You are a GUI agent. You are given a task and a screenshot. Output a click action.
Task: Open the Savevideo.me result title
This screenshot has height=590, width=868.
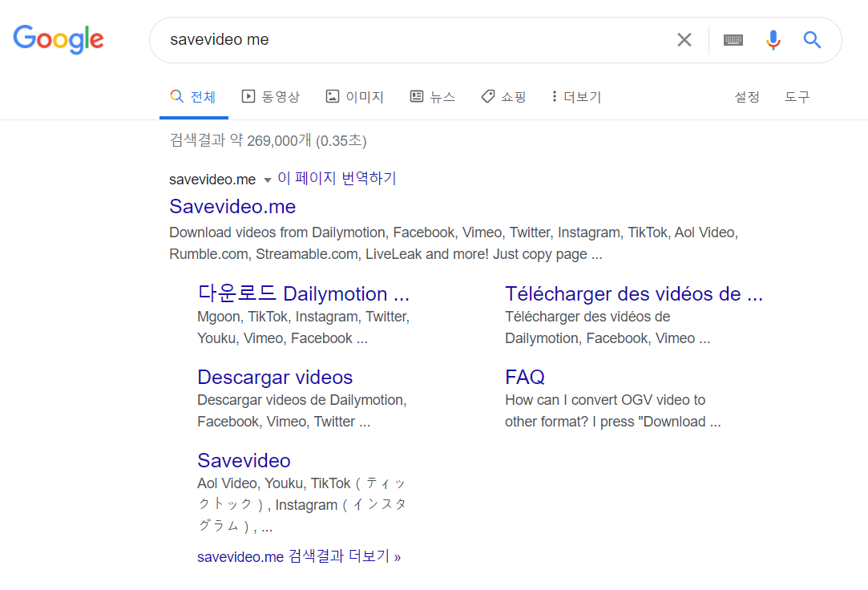click(x=232, y=207)
